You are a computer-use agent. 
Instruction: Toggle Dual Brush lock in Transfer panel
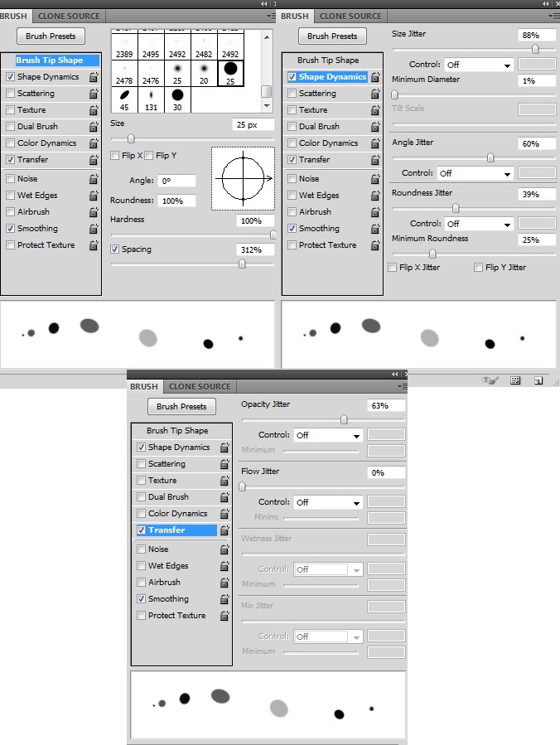pos(224,497)
